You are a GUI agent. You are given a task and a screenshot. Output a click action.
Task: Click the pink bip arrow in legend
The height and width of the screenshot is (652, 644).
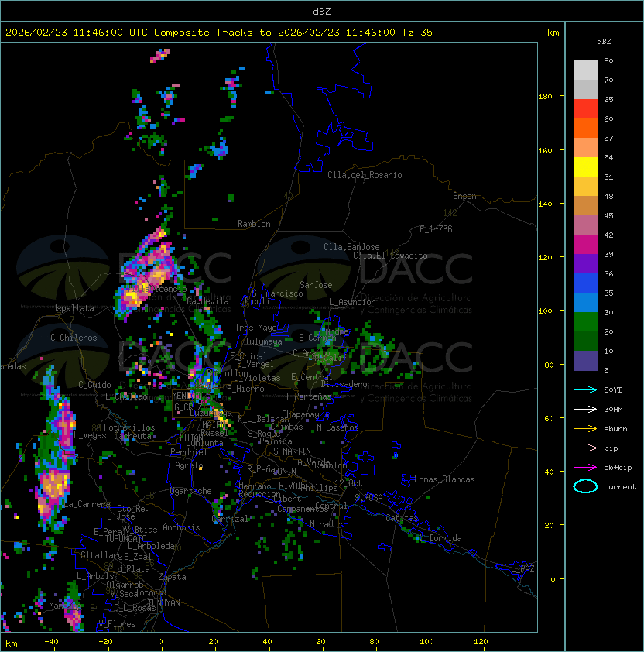click(585, 448)
